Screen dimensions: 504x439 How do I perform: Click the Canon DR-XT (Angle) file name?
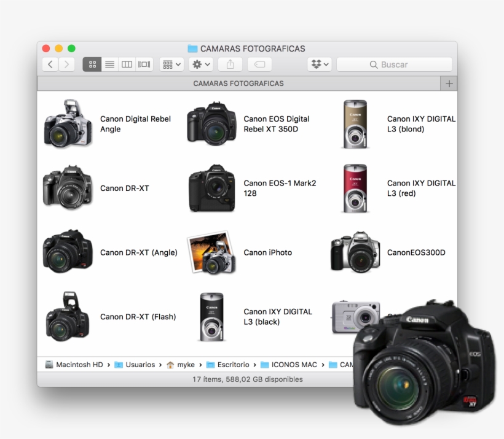pyautogui.click(x=138, y=252)
